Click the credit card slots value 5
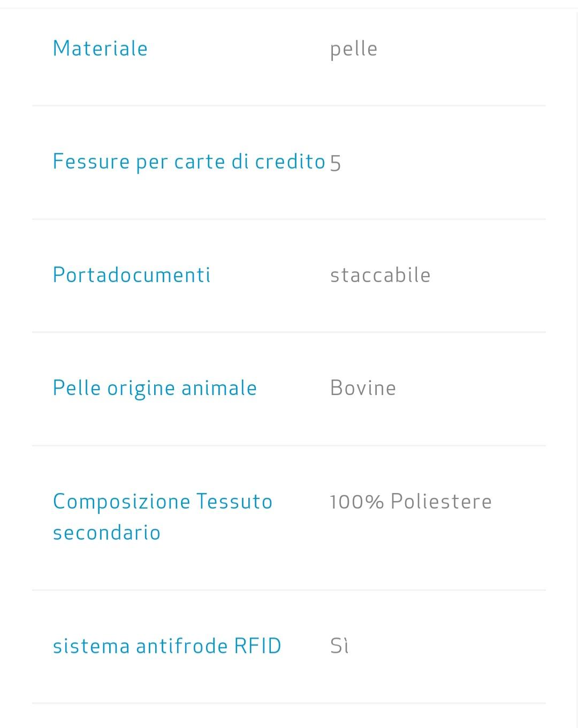 [x=336, y=162]
